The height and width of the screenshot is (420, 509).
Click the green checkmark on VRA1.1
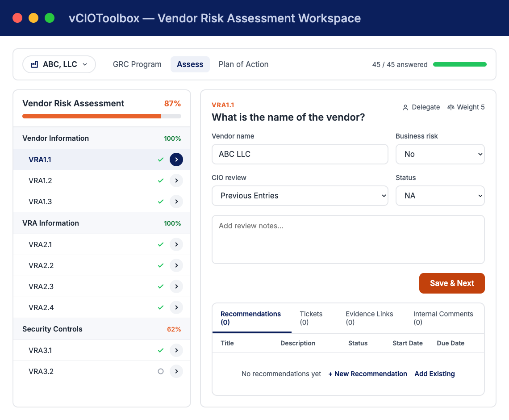161,160
